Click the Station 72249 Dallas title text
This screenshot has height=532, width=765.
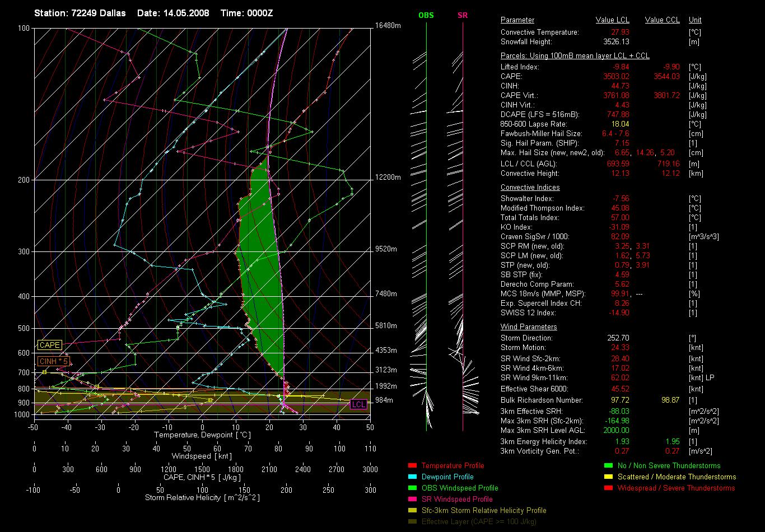[80, 12]
